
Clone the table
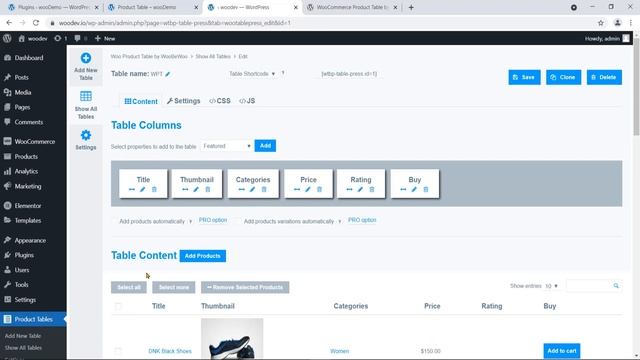563,77
